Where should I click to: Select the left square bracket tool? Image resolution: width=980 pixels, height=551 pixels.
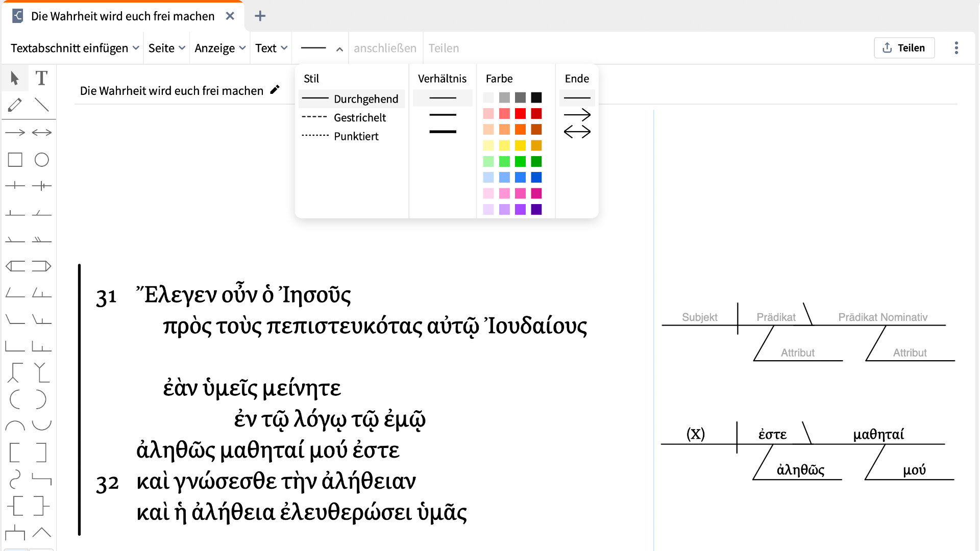pos(15,453)
